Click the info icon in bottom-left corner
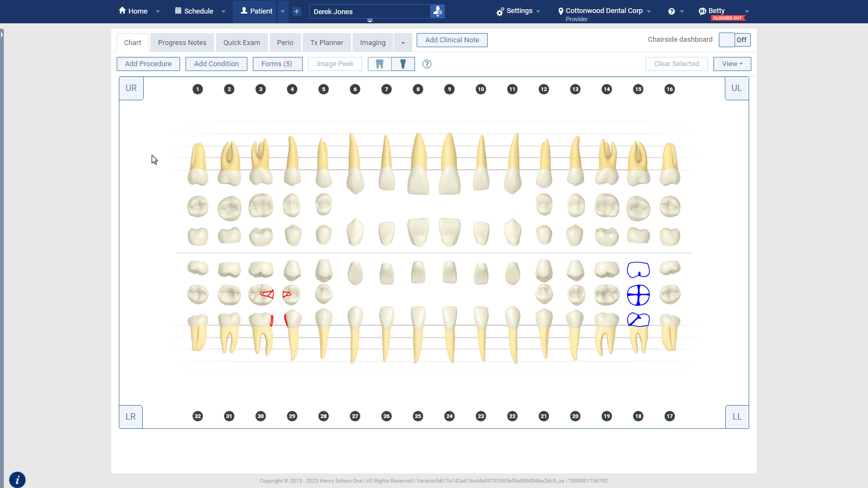The image size is (868, 488). (x=17, y=480)
